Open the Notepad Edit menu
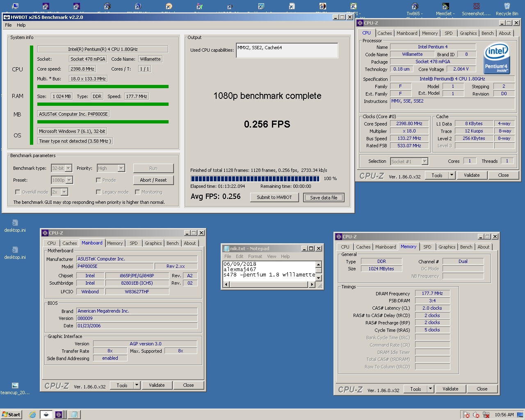 240,256
